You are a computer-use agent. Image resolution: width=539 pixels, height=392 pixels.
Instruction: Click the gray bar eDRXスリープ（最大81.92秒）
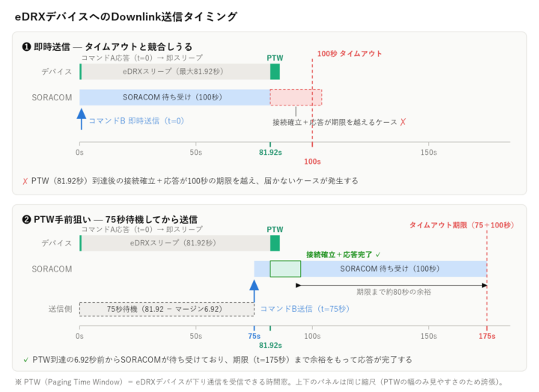click(175, 72)
